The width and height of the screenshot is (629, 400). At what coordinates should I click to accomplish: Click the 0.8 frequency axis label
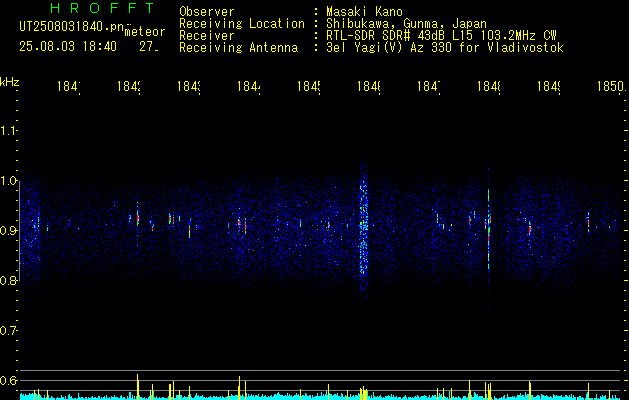pyautogui.click(x=9, y=280)
